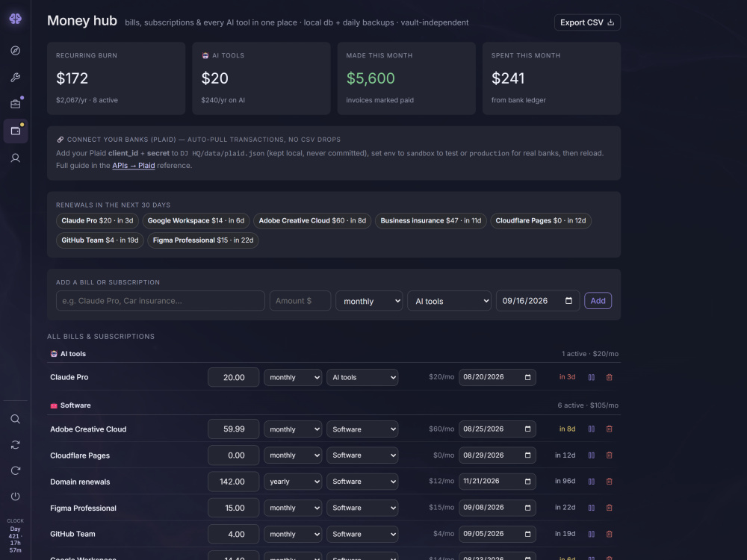Follow the APIs → Plaid link
Screen dimensions: 747x560
(x=134, y=165)
